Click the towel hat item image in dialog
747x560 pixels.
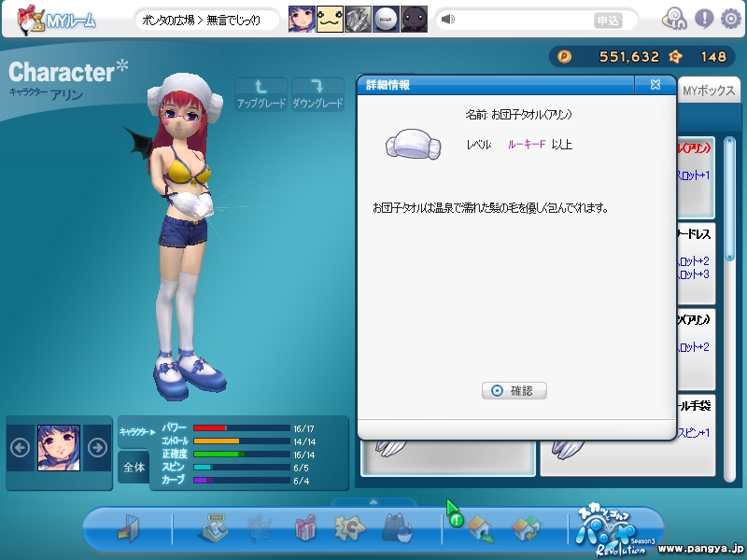(x=413, y=145)
